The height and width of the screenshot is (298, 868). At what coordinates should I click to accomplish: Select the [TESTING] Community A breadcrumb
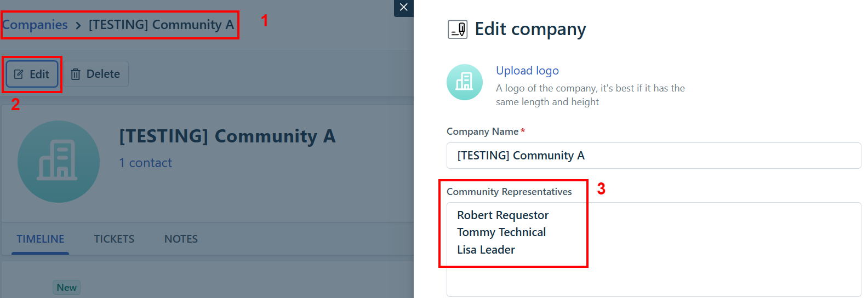click(x=161, y=25)
